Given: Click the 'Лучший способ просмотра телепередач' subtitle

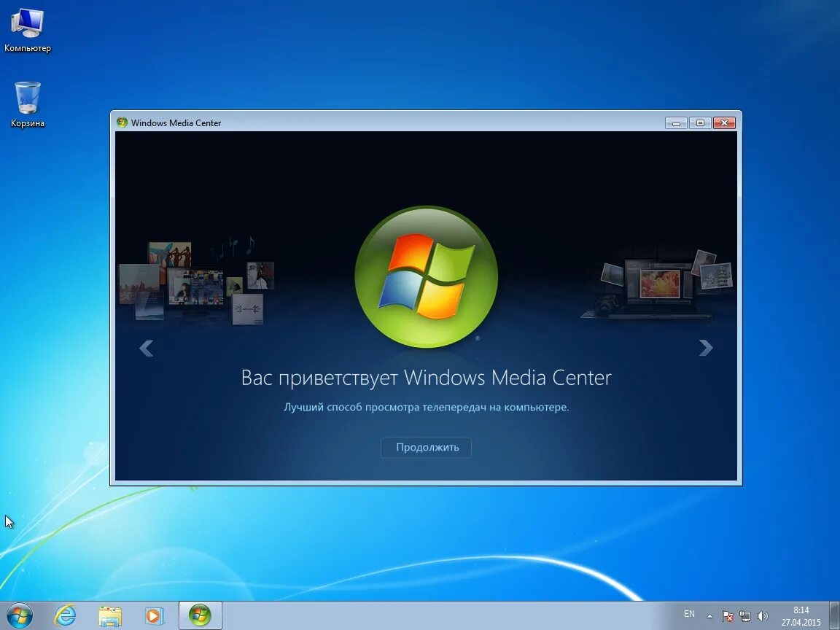Looking at the screenshot, I should 426,407.
